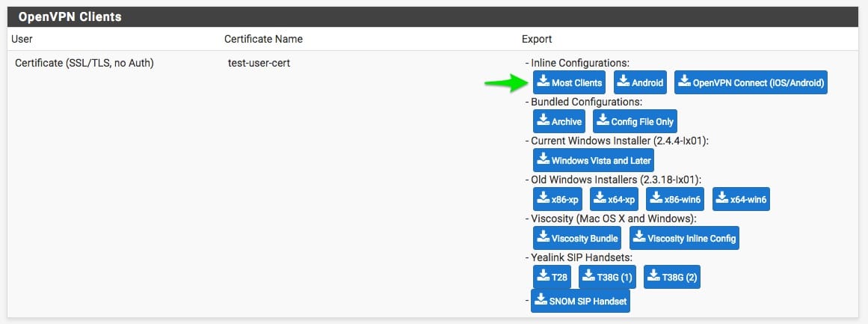Screen dimensions: 868x324
Task: Click the OpenVPN Clients panel title
Action: click(70, 17)
